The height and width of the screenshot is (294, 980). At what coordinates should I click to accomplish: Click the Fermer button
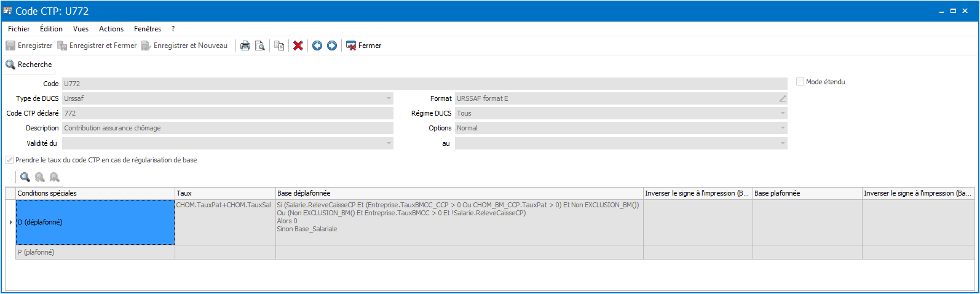[x=364, y=46]
